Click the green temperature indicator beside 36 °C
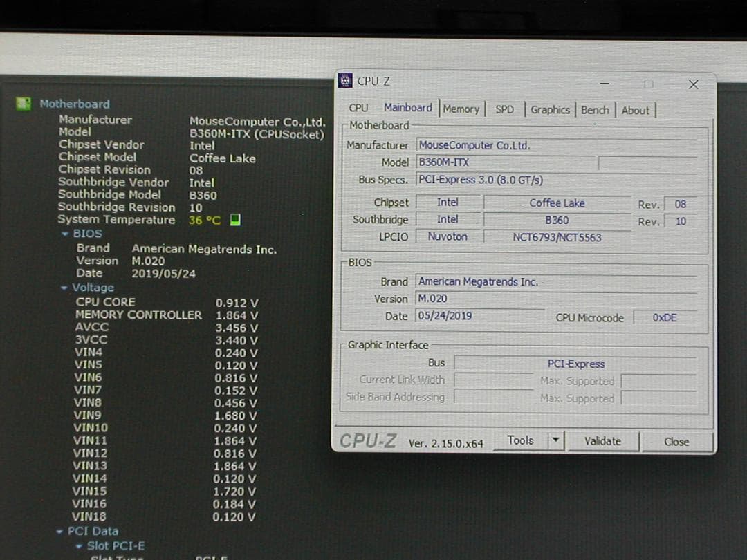 pyautogui.click(x=235, y=219)
